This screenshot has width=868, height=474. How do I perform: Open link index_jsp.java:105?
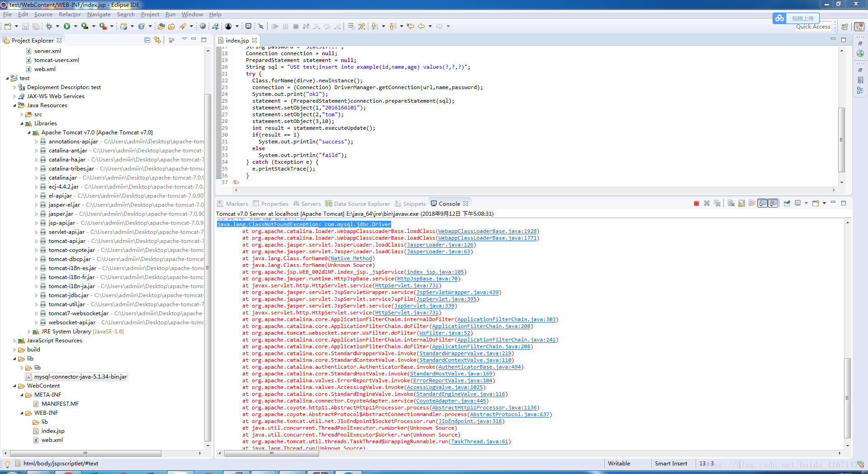pos(435,272)
